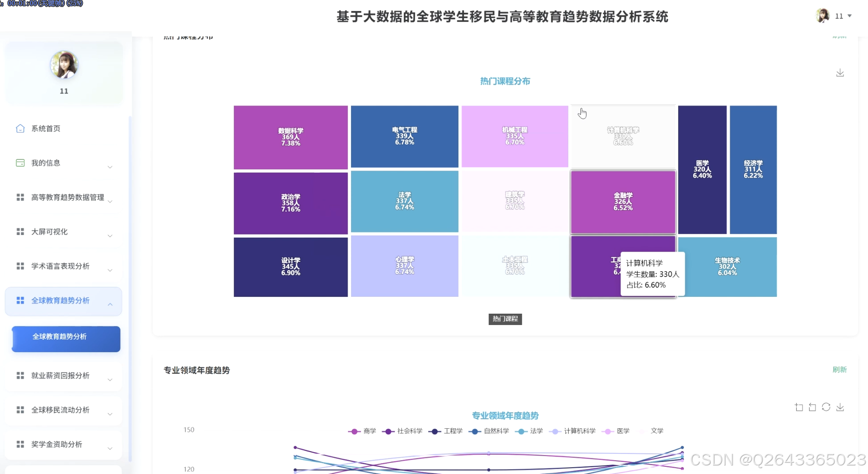Image resolution: width=868 pixels, height=474 pixels.
Task: Expand the 我的信息 chevron
Action: (x=110, y=167)
